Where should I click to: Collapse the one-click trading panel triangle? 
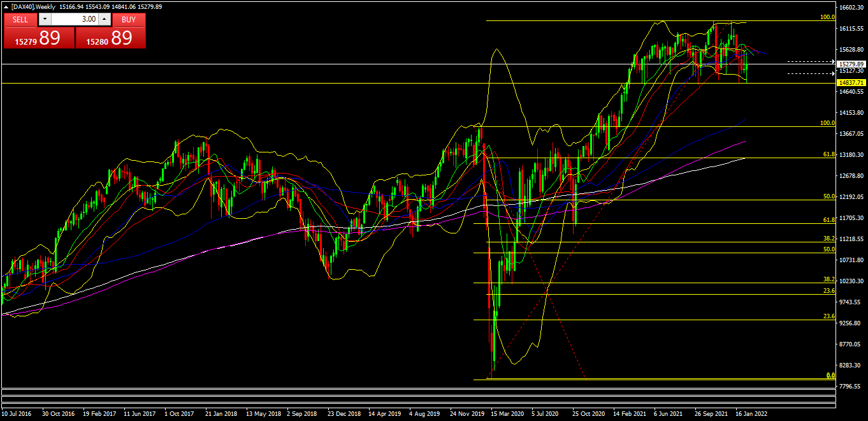coord(6,6)
